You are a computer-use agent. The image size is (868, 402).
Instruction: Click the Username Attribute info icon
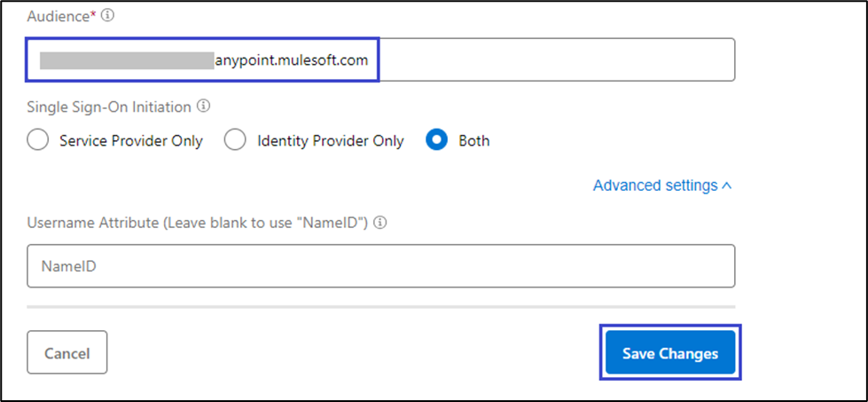click(x=380, y=222)
